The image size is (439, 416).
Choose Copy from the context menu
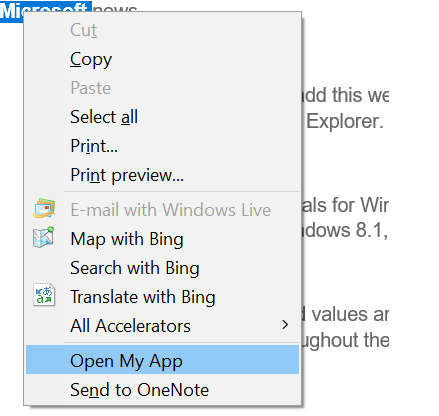point(162,59)
